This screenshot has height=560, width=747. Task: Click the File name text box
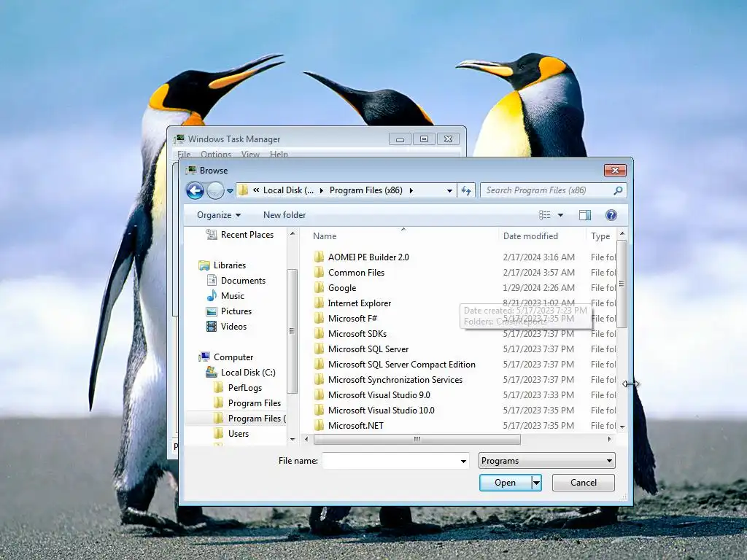pos(390,461)
